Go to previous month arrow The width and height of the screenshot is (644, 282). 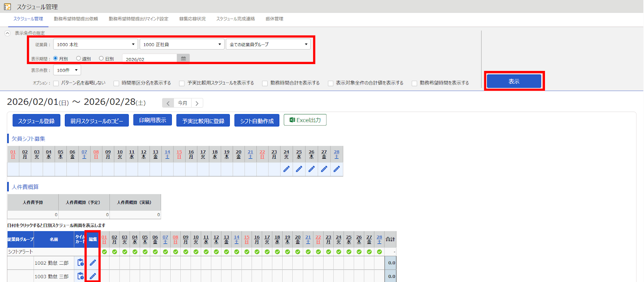168,103
